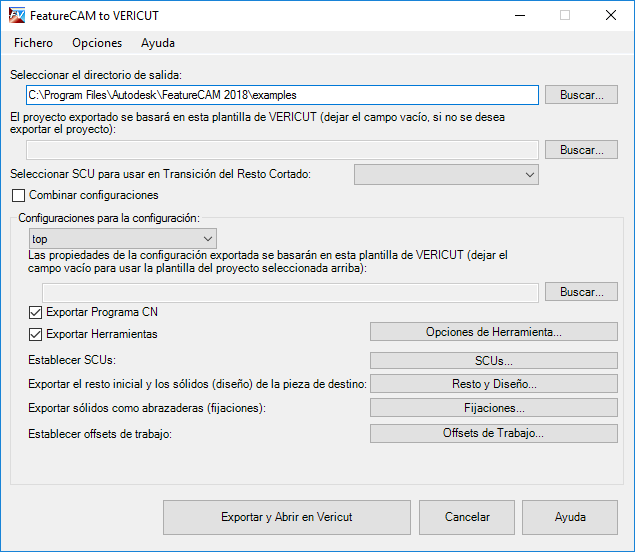Open the Ayuda menu in menu bar
This screenshot has width=635, height=552.
(158, 43)
